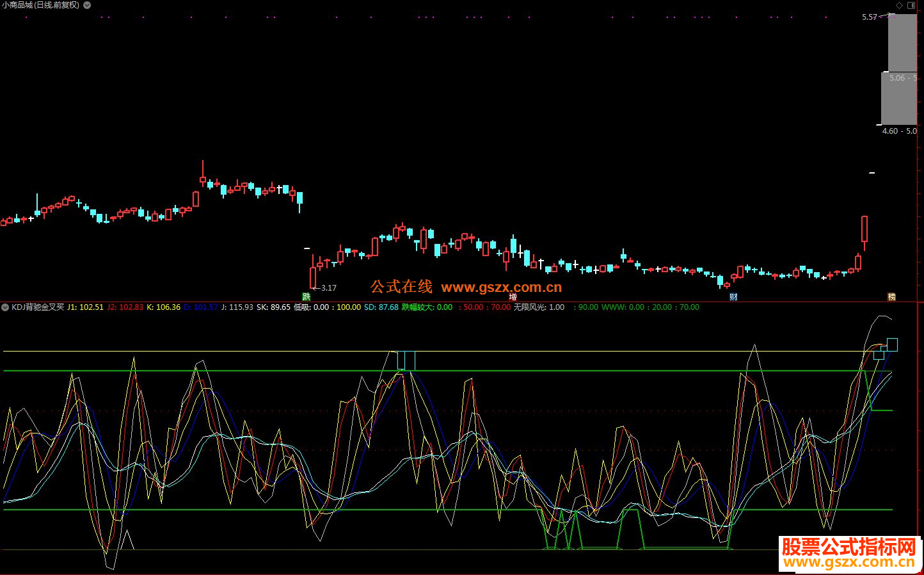Click the J2: 102.83 indicator value
Screen dimensions: 924x575
(125, 307)
